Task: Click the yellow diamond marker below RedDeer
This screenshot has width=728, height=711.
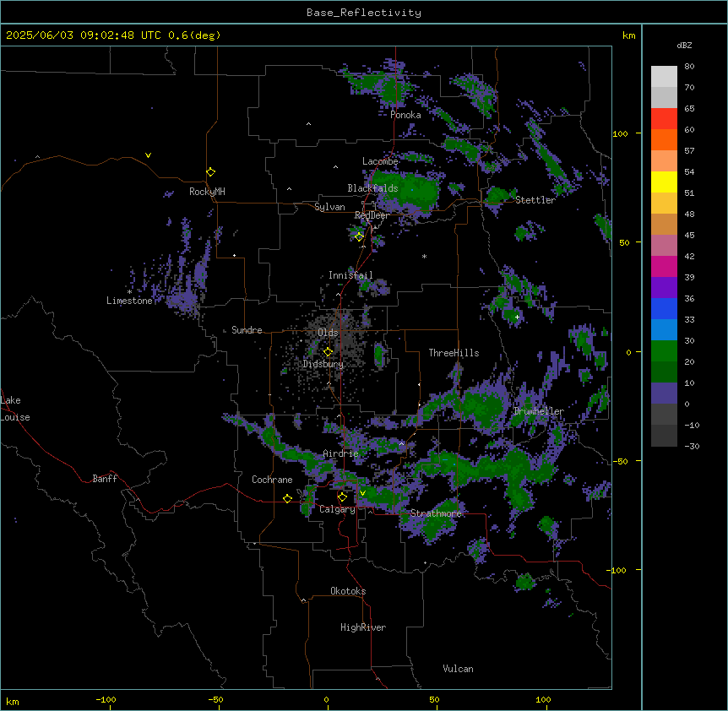Action: coord(359,236)
